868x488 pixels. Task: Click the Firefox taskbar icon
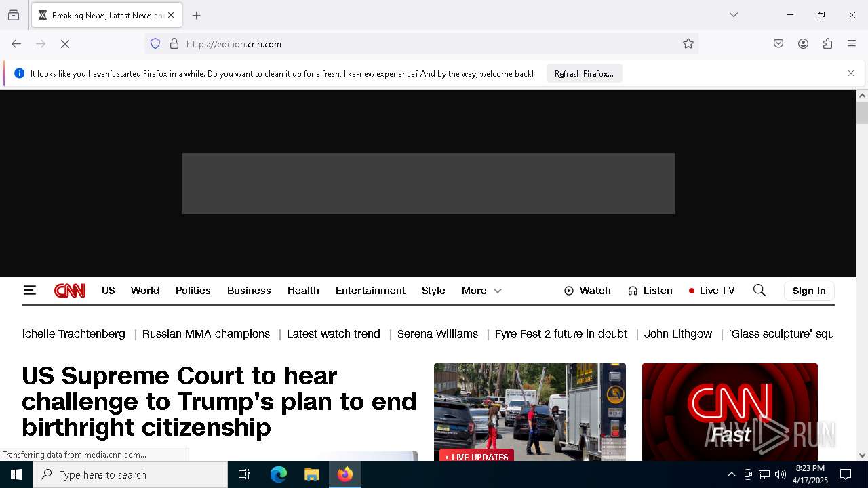345,474
